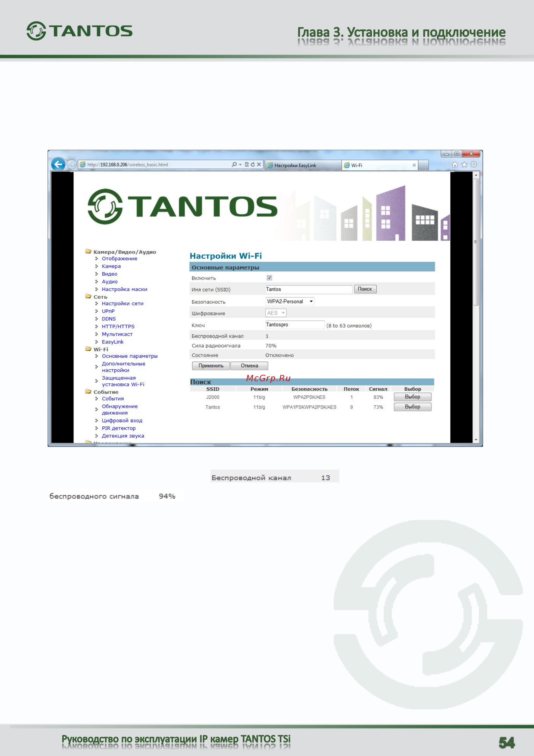Viewport: 534px width, 756px height.
Task: Open Защищенная установка Wi-Fi link
Action: [123, 381]
